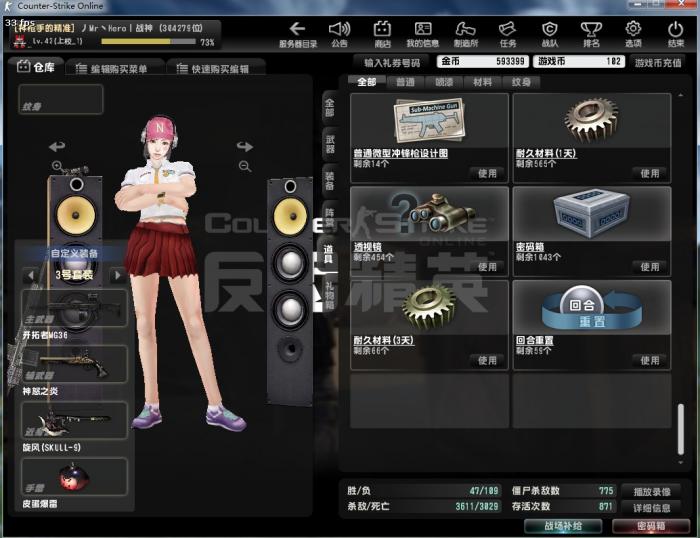Viewport: 700px width, 538px height.
Task: Click the scroll up arrow of inventory list
Action: tap(681, 95)
